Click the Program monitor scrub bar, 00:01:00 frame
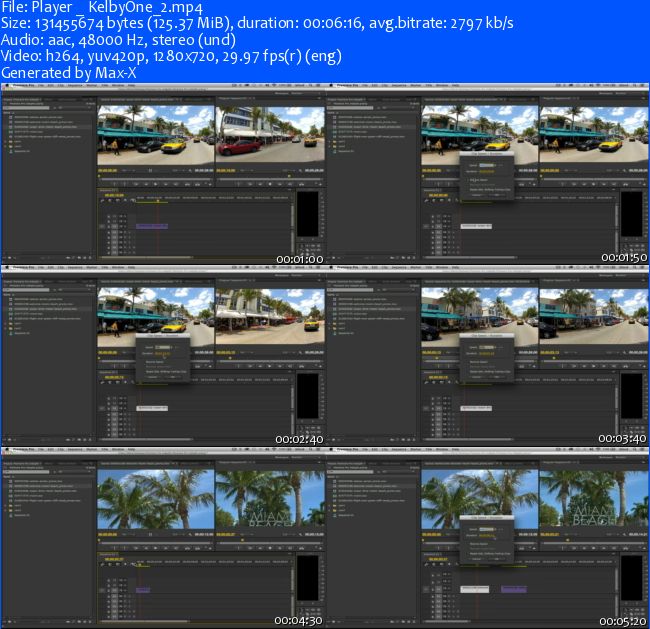Viewport: 650px width, 629px height. tap(270, 176)
